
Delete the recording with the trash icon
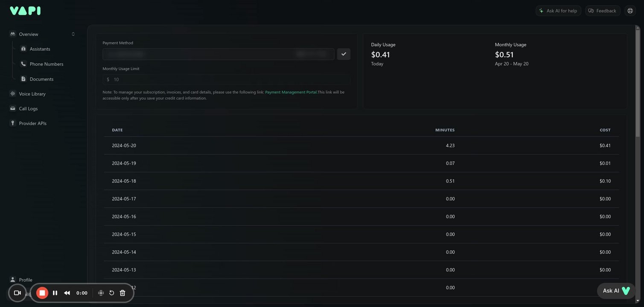pos(122,293)
